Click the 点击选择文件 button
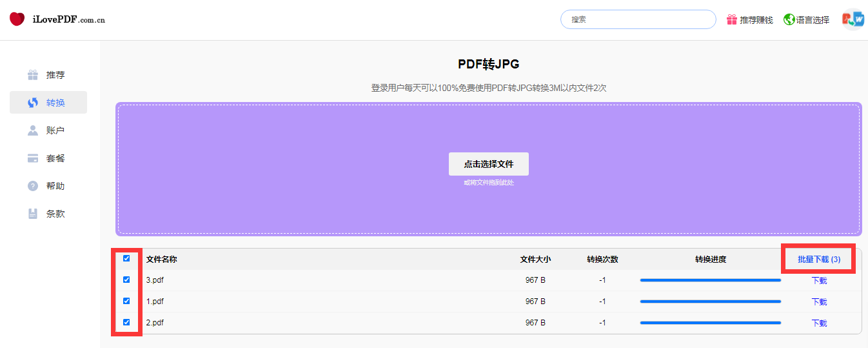Image resolution: width=868 pixels, height=348 pixels. click(x=488, y=164)
